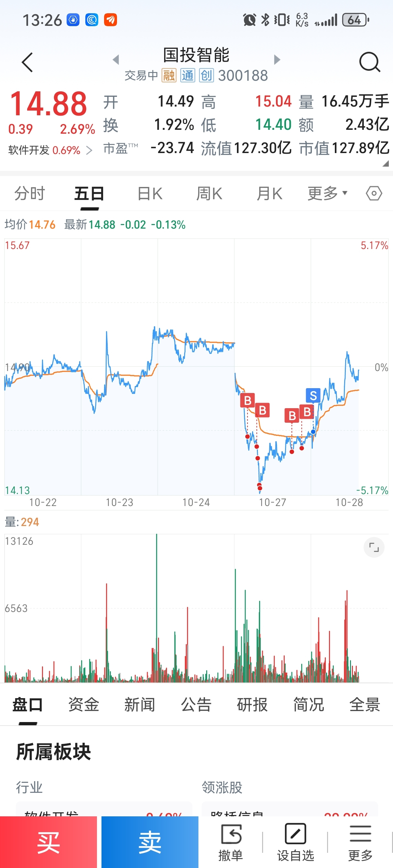This screenshot has width=393, height=868.
Task: Open the stock search magnifier
Action: tap(369, 62)
